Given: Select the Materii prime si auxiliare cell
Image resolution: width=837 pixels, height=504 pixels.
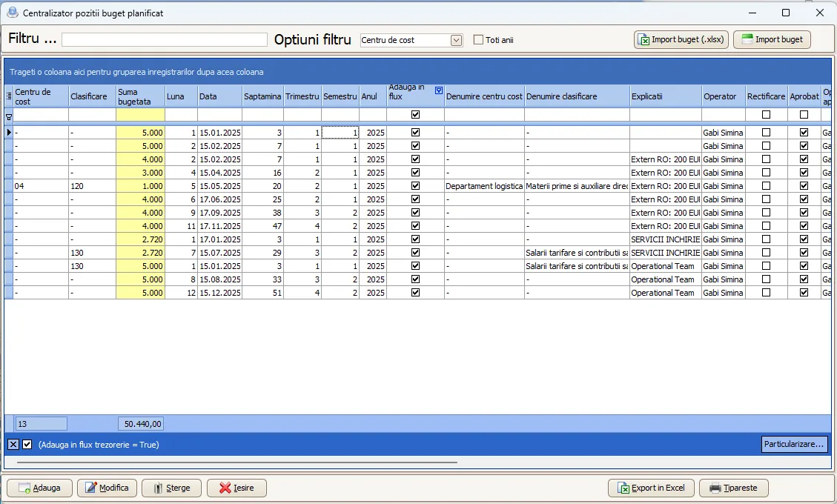Looking at the screenshot, I should pyautogui.click(x=577, y=186).
